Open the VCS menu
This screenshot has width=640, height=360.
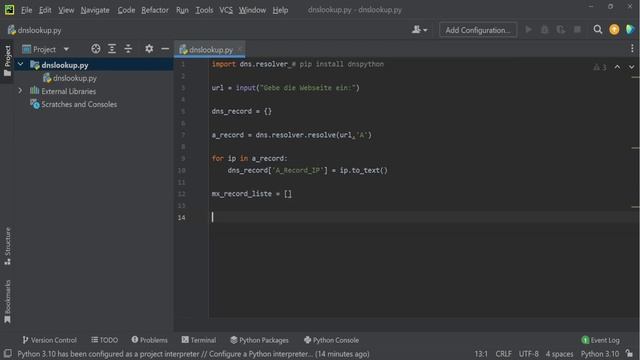click(x=226, y=10)
